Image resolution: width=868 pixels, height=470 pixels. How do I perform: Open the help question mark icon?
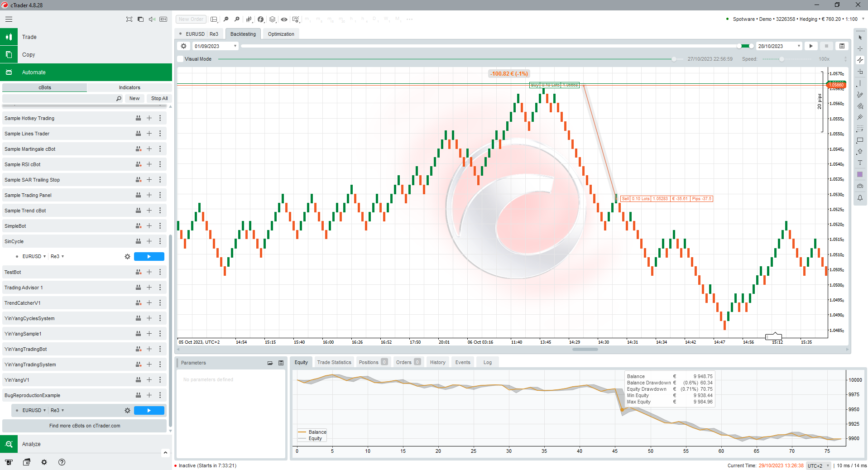click(62, 462)
